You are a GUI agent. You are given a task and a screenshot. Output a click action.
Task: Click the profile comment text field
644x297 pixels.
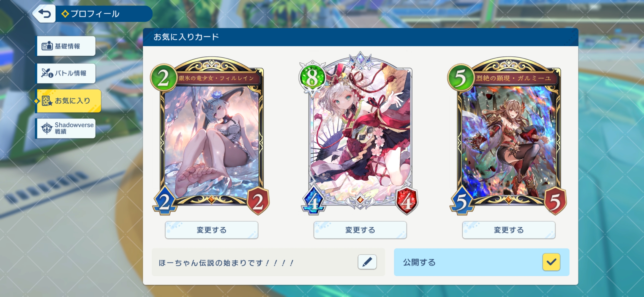coord(268,262)
